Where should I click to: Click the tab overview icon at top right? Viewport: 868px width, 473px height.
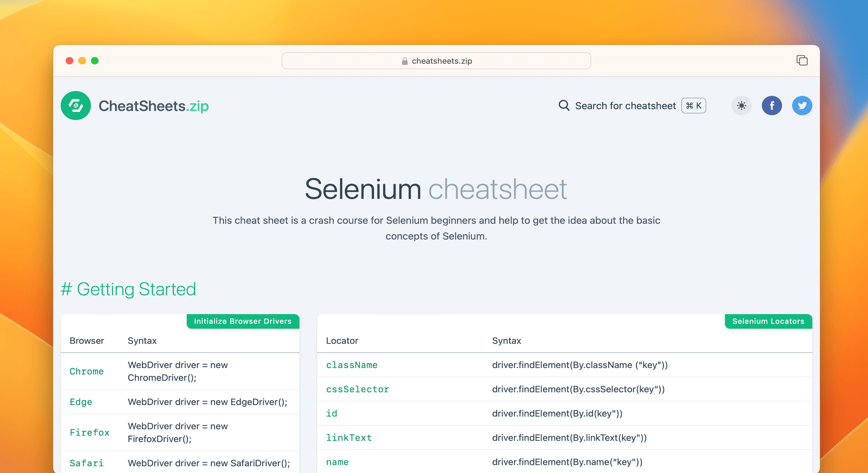(x=802, y=60)
